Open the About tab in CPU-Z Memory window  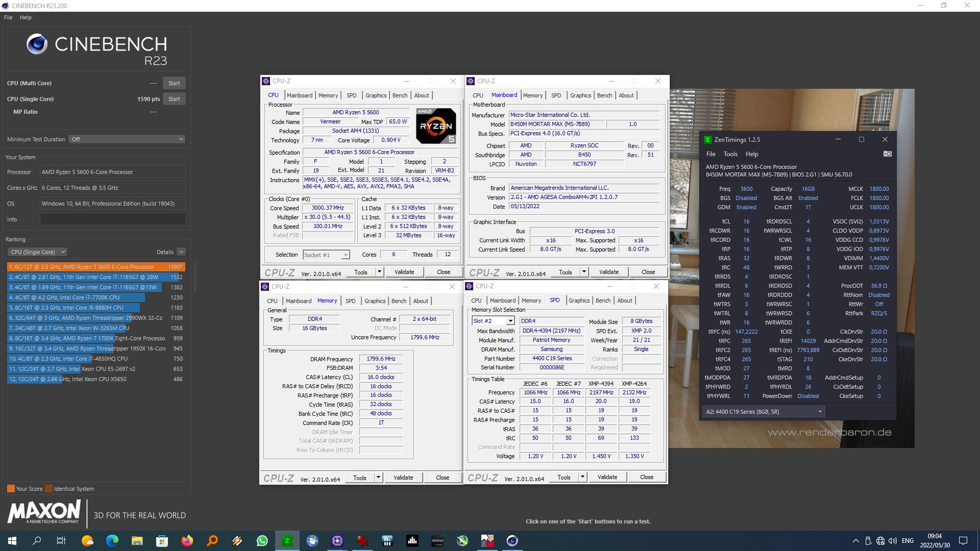point(421,301)
